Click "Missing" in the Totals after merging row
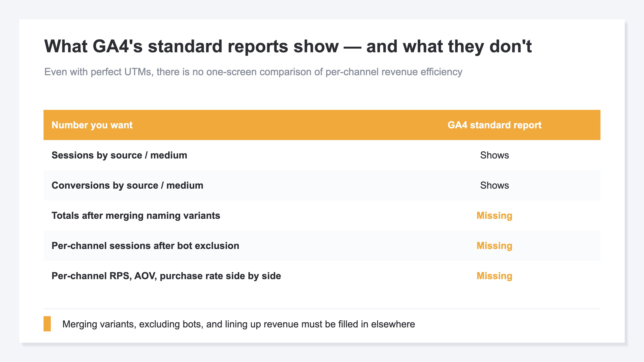 494,216
